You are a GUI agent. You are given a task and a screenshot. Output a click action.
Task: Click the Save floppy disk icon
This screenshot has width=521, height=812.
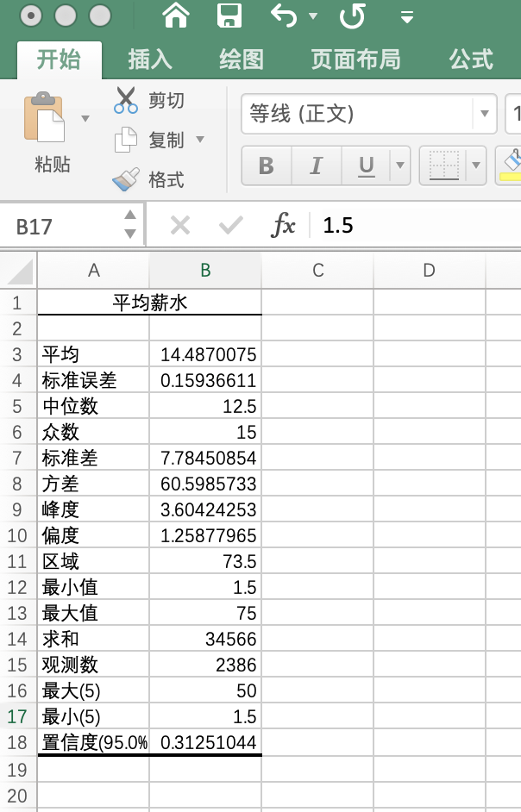click(x=229, y=16)
